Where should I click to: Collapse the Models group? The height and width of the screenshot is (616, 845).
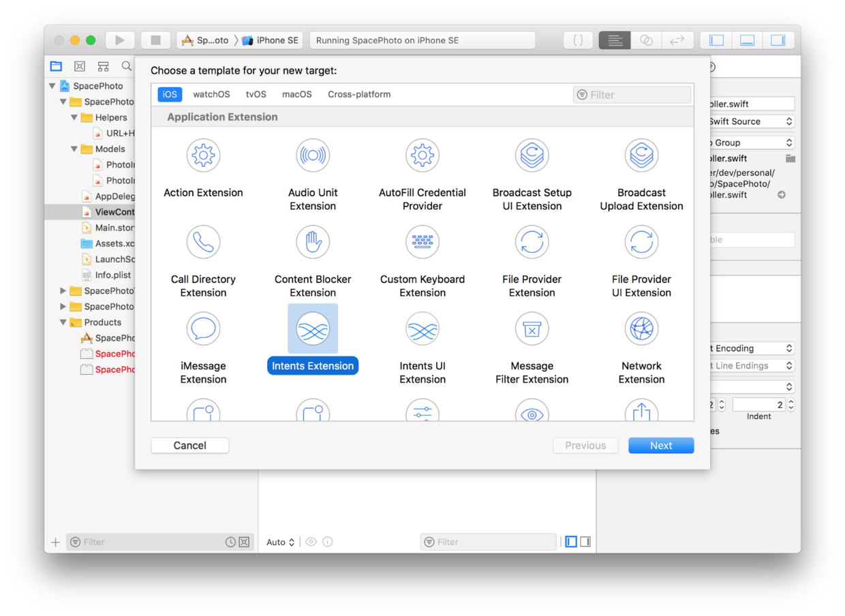coord(74,149)
